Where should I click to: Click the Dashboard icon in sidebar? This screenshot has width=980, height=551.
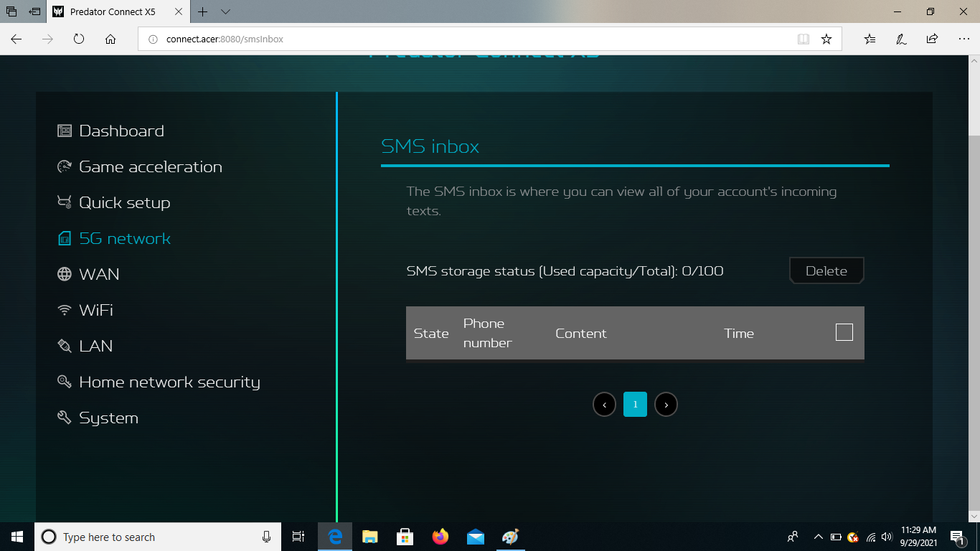(65, 131)
